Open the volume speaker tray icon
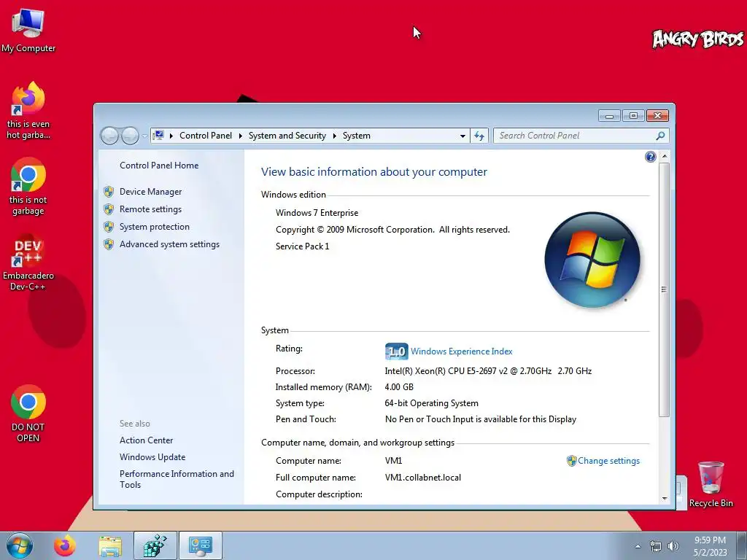 [673, 547]
